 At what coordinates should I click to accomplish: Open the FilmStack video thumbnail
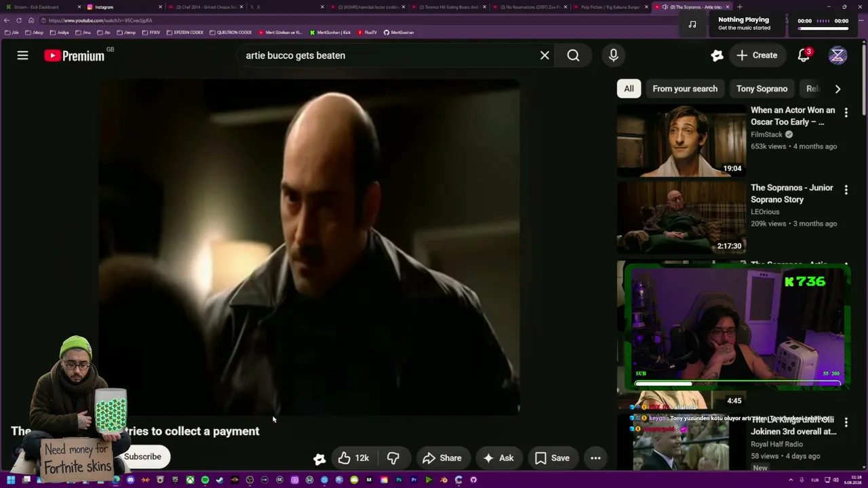[x=682, y=140]
